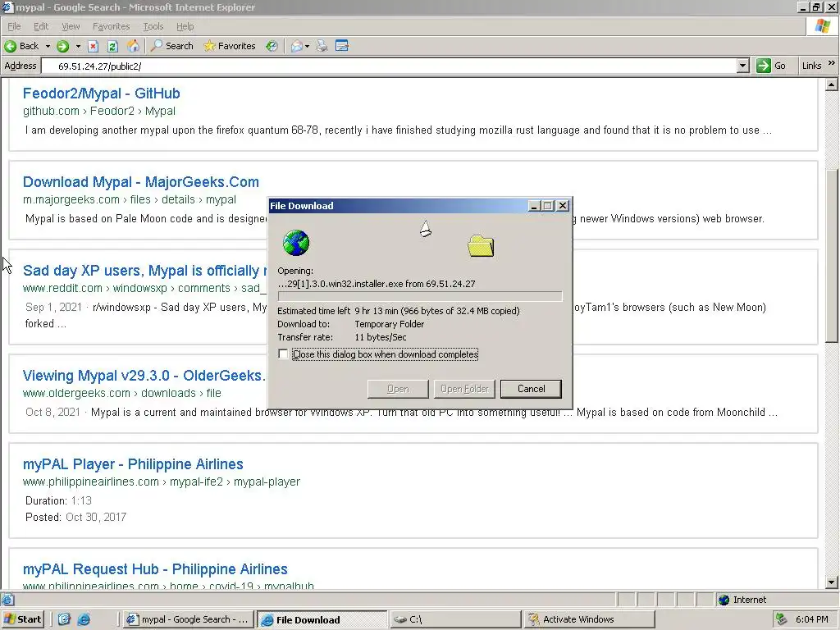Open Download Mypal - MajorGeeks.Com result
The width and height of the screenshot is (840, 630).
pyautogui.click(x=141, y=181)
